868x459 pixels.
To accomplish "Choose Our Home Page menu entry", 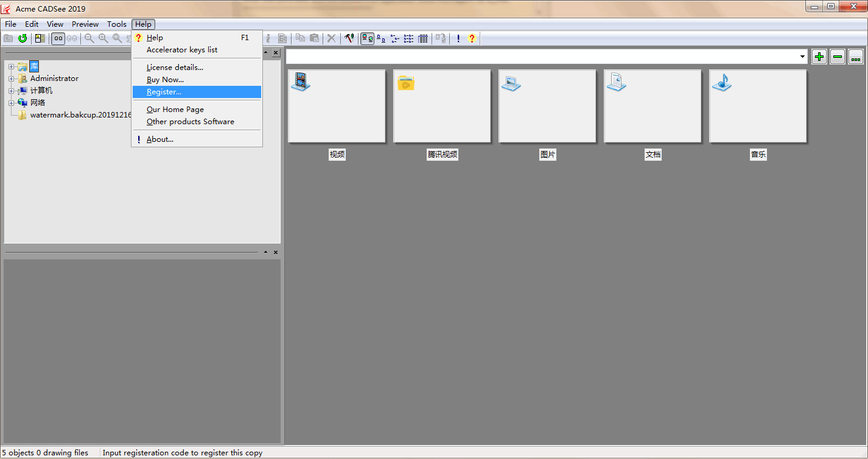I will pos(175,110).
